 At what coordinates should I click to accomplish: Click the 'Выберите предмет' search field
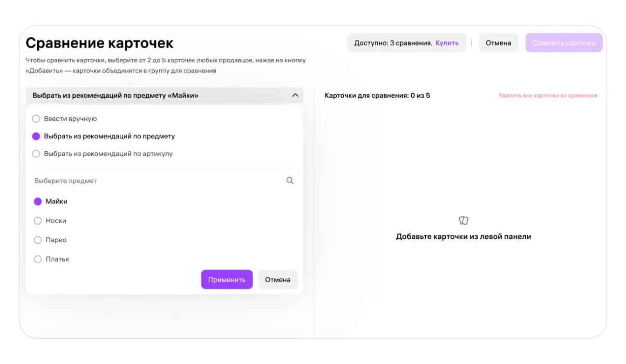pyautogui.click(x=154, y=181)
